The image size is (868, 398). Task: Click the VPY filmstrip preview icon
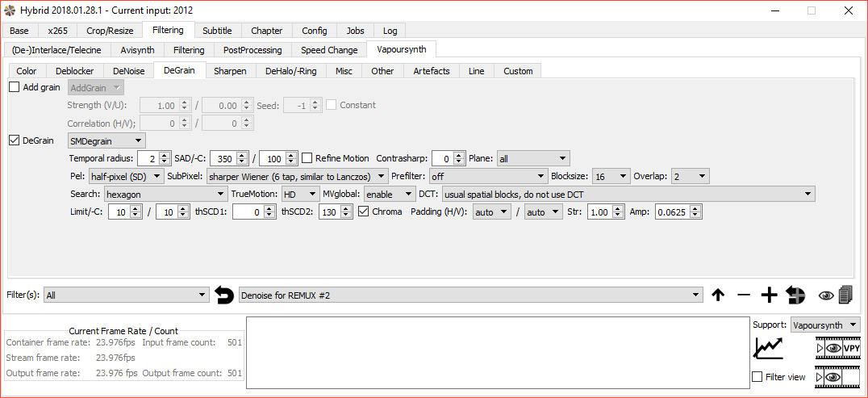(x=838, y=348)
